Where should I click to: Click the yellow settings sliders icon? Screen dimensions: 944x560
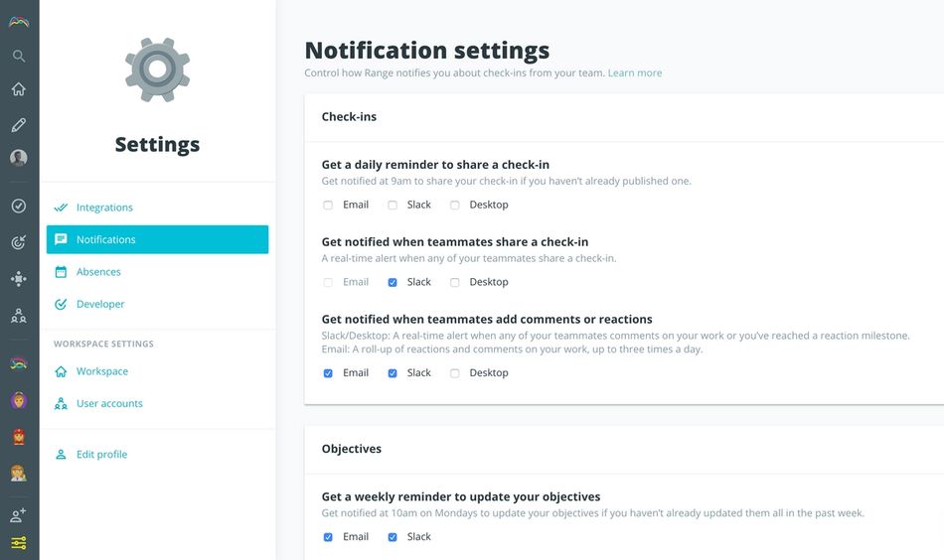19,543
